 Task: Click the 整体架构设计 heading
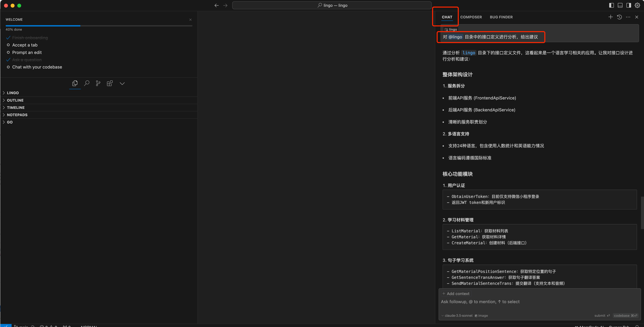coord(457,74)
